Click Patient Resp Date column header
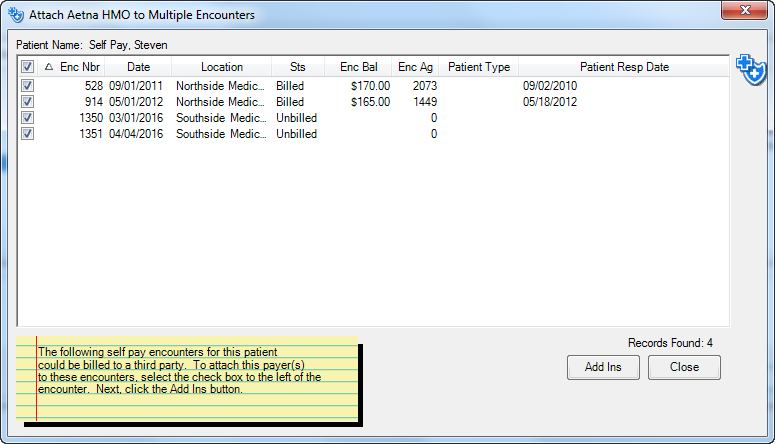Viewport: 775px width, 444px height. tap(624, 67)
